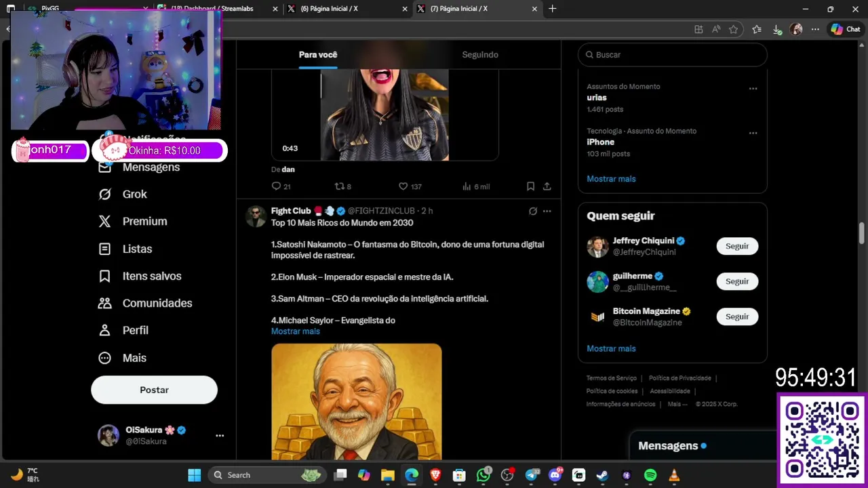Viewport: 868px width, 488px height.
Task: Expand the floating Mensagens drawer
Action: 703,446
